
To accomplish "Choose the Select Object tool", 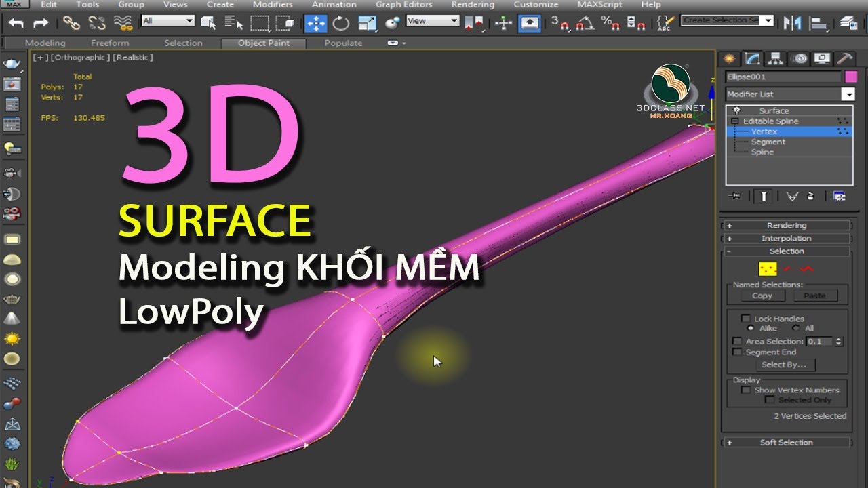I will click(209, 23).
